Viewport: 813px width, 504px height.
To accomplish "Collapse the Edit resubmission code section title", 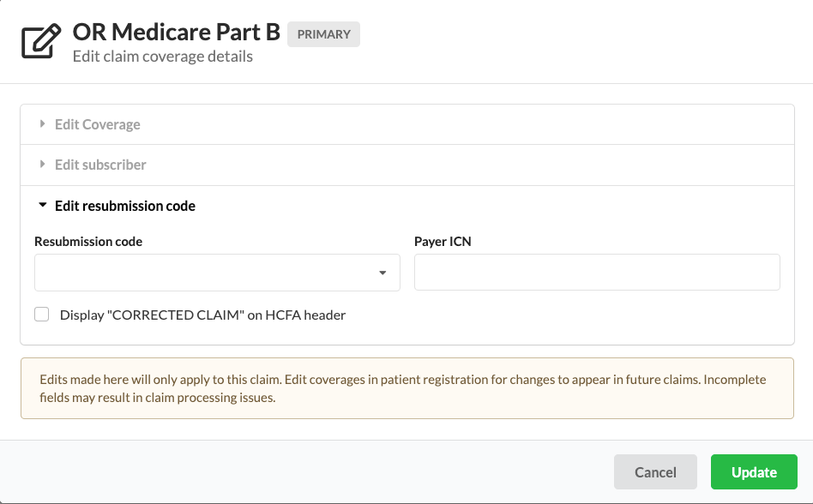I will tap(125, 206).
